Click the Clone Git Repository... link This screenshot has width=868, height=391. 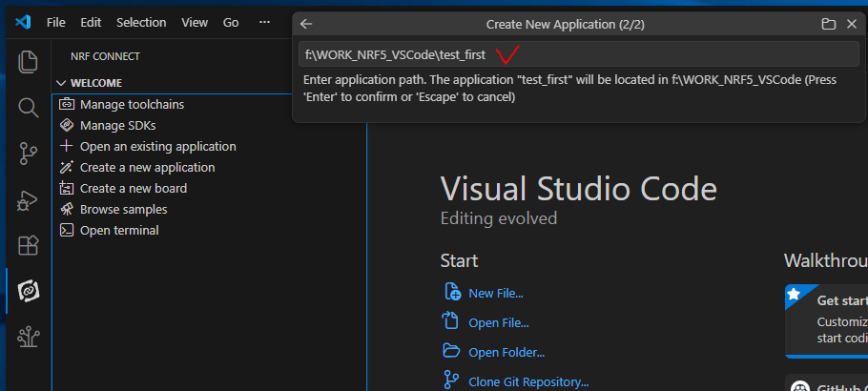tap(528, 382)
